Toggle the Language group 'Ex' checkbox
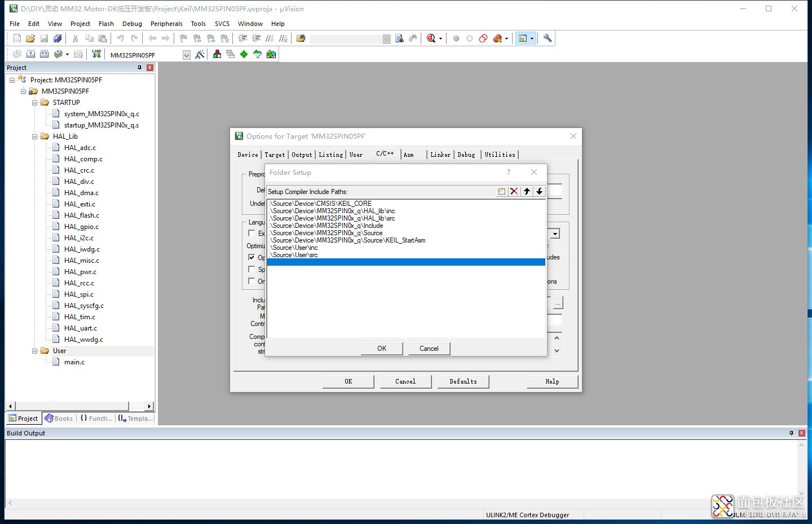Screen dimensions: 812x524 click(x=252, y=233)
